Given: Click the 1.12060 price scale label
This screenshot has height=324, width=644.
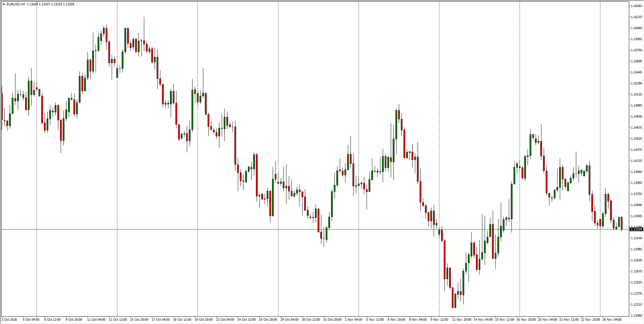Looking at the screenshot, I should tap(636, 316).
